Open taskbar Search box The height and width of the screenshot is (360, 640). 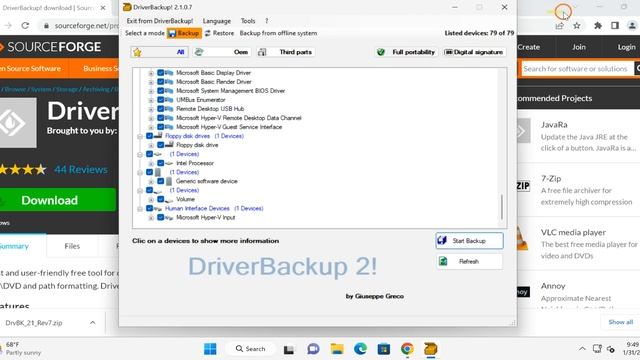(x=251, y=349)
